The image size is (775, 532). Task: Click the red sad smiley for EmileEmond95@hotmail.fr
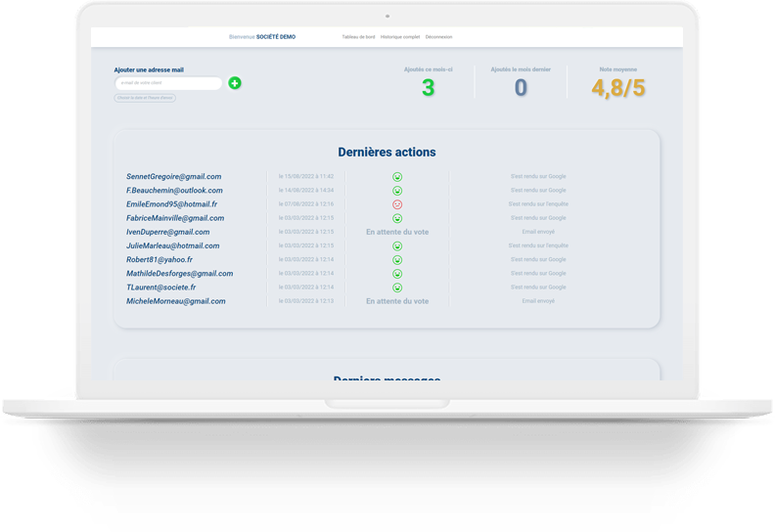click(397, 204)
